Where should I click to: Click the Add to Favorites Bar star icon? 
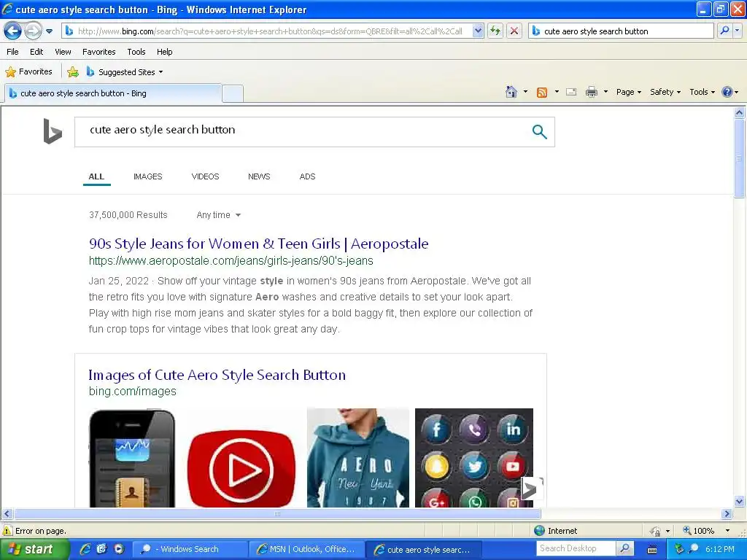click(x=73, y=72)
